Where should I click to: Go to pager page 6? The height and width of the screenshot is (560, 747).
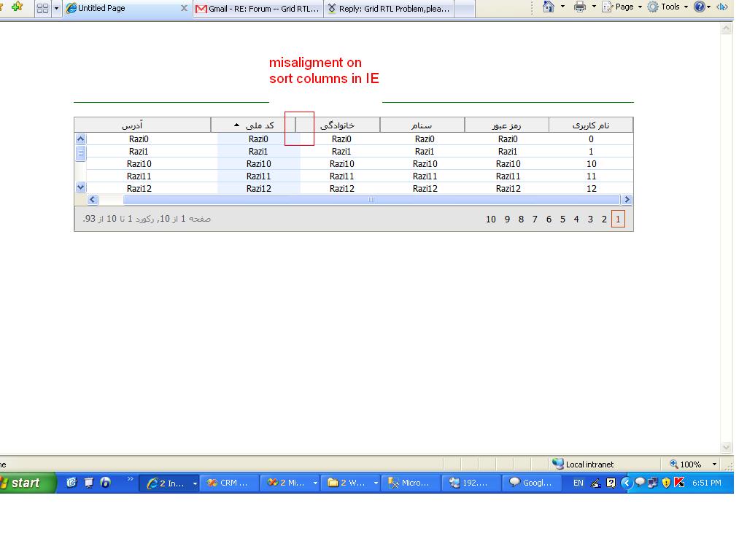tap(549, 219)
